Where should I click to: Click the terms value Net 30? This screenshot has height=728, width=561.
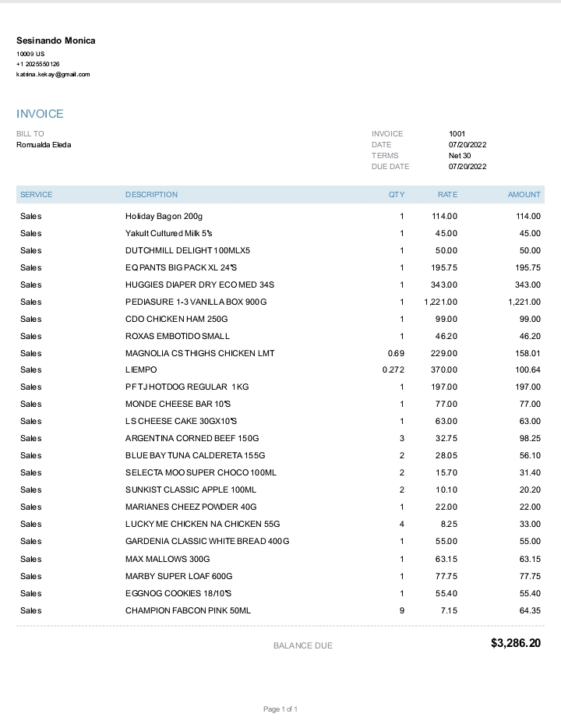click(x=460, y=156)
